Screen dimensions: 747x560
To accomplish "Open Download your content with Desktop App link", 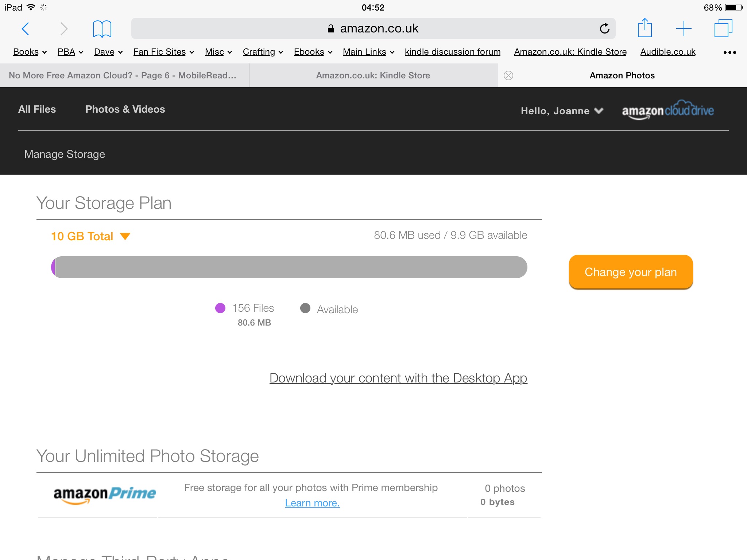I will click(x=398, y=378).
